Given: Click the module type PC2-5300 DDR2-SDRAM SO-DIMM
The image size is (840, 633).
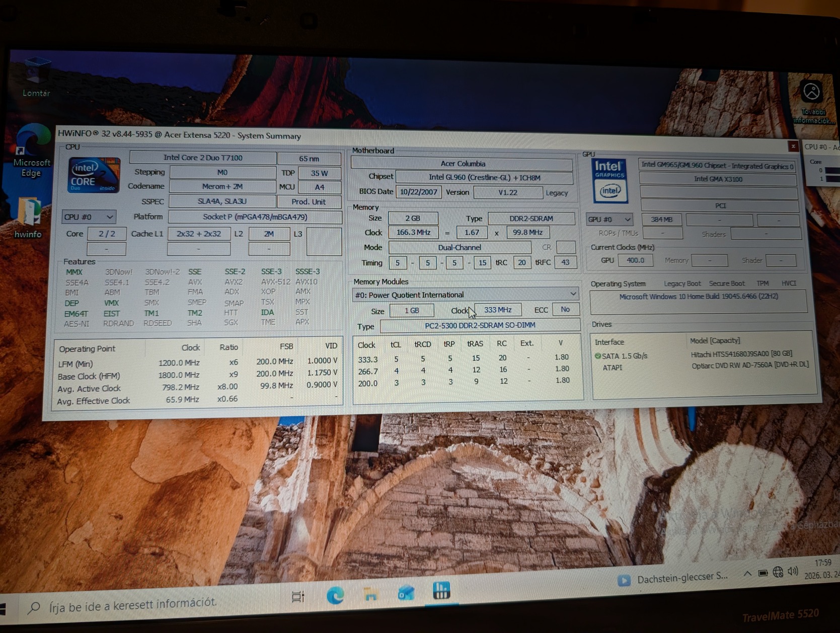Looking at the screenshot, I should (480, 325).
